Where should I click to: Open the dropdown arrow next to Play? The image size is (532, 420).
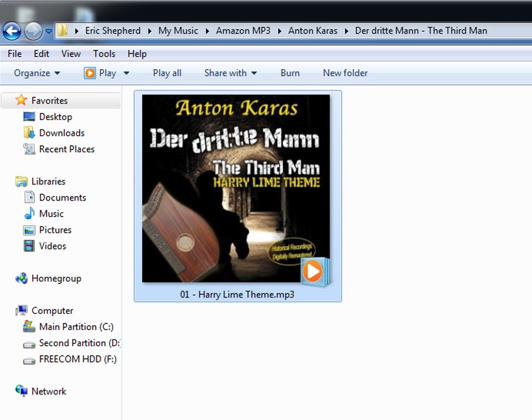[126, 73]
